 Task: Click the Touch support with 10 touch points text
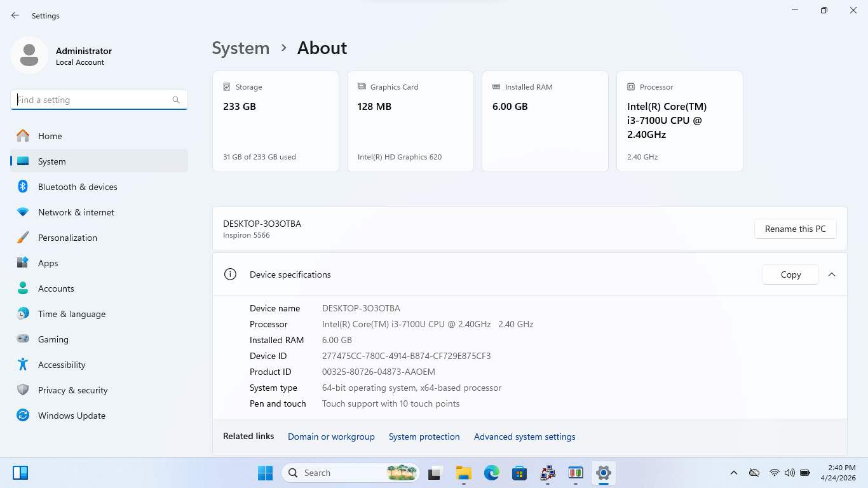coord(391,403)
